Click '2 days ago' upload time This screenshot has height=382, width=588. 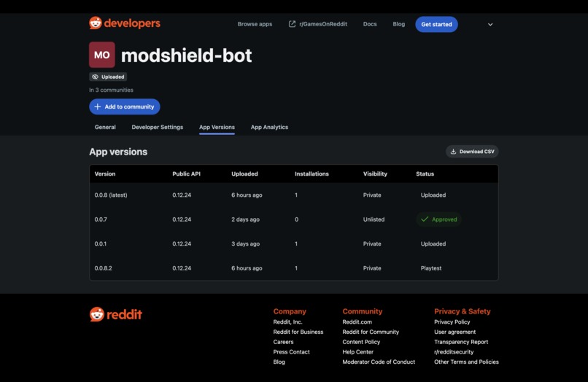(245, 219)
